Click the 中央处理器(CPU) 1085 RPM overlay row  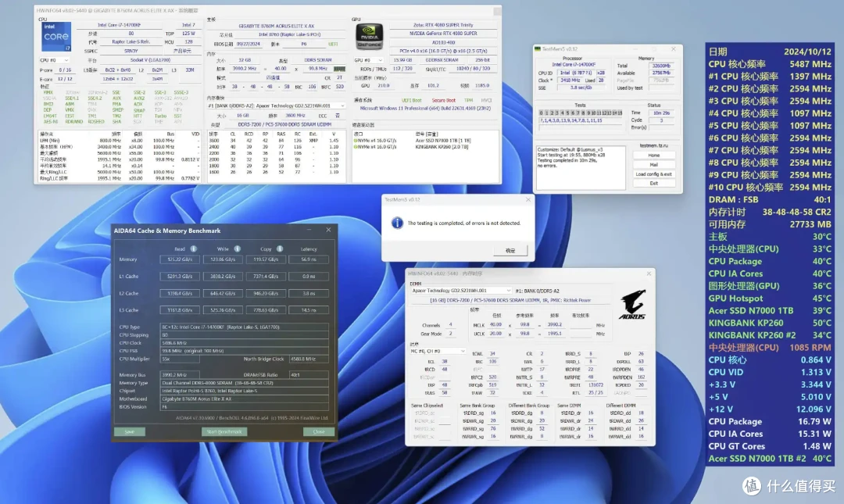[x=770, y=347]
